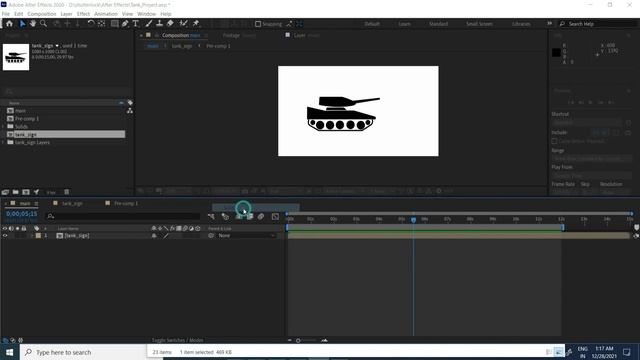
Task: Click the Home icon in the toolbar
Action: pos(9,24)
